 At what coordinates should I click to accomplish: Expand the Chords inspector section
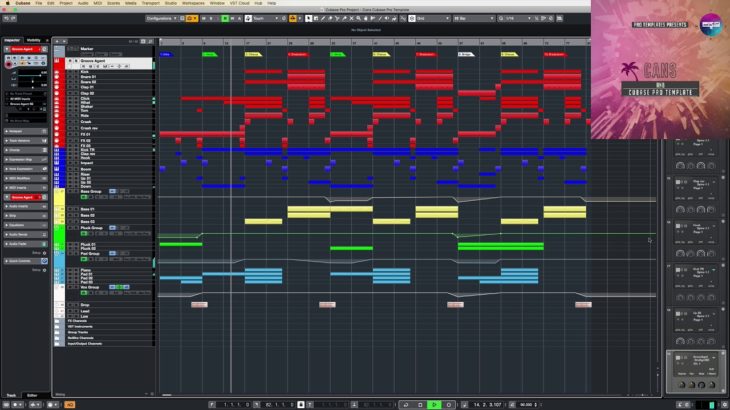point(26,150)
